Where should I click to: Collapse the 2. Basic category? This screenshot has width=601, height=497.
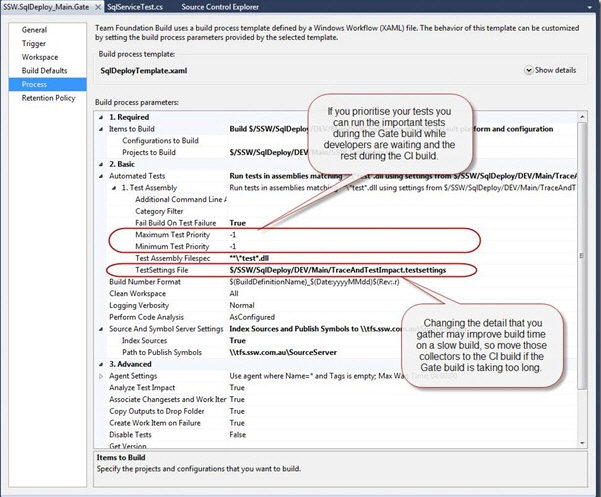pyautogui.click(x=100, y=162)
